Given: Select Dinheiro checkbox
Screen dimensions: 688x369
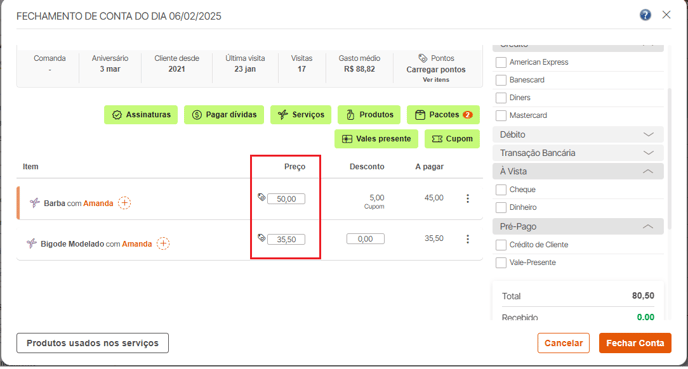Looking at the screenshot, I should click(501, 207).
